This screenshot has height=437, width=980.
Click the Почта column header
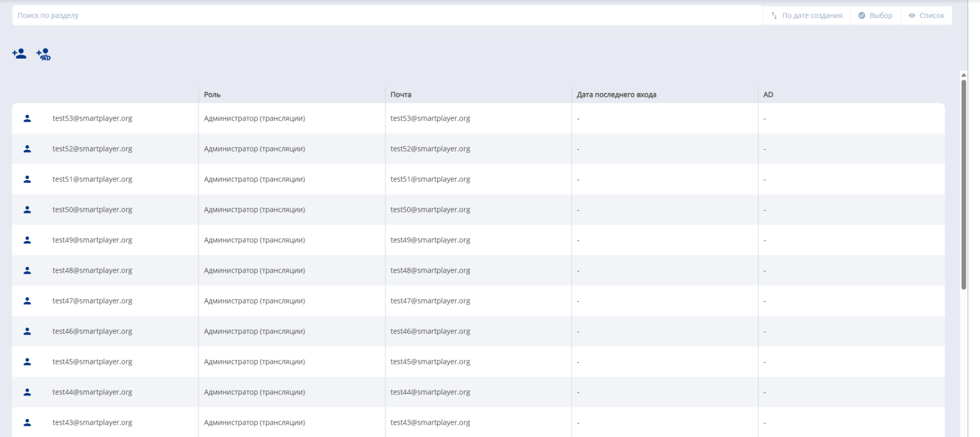401,95
